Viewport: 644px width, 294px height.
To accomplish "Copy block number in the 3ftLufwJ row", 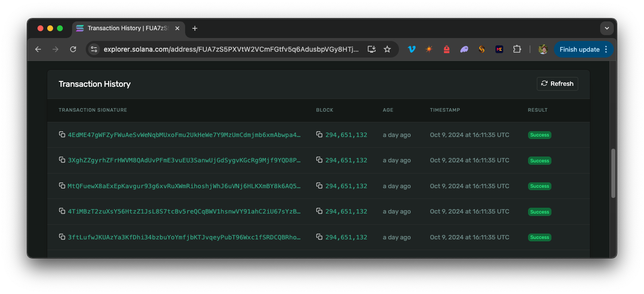I will 319,237.
